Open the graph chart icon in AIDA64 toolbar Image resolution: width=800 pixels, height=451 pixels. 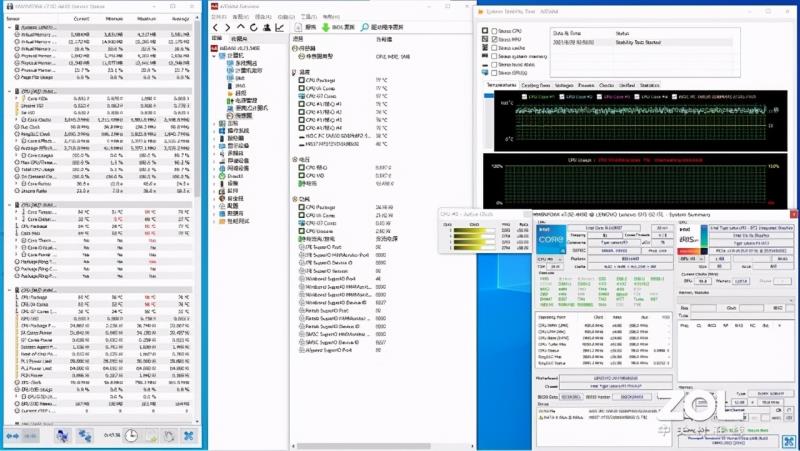[x=277, y=27]
